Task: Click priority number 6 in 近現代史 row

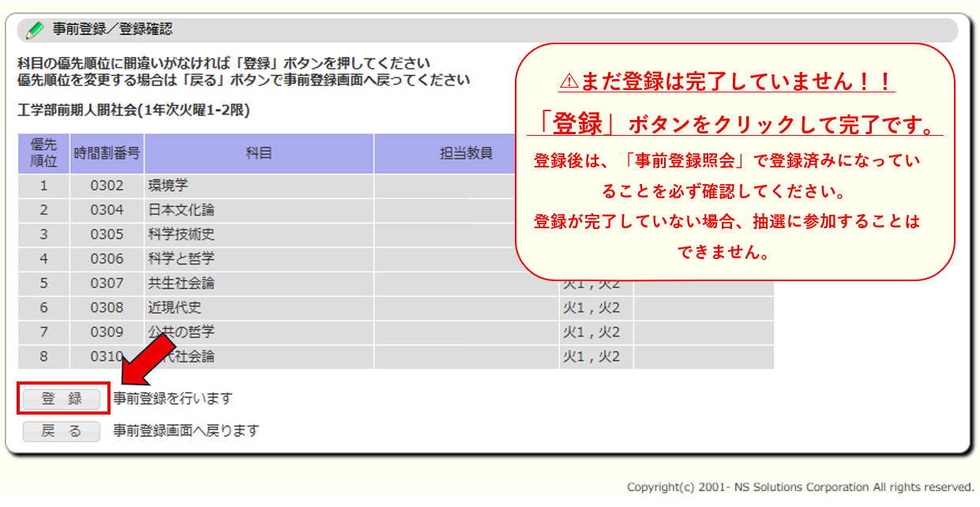Action: coord(43,308)
